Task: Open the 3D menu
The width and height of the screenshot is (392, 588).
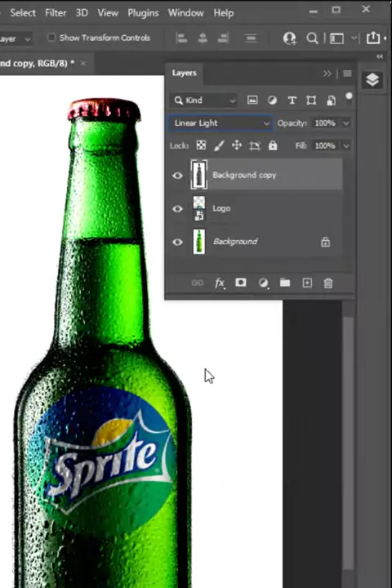Action: (82, 13)
